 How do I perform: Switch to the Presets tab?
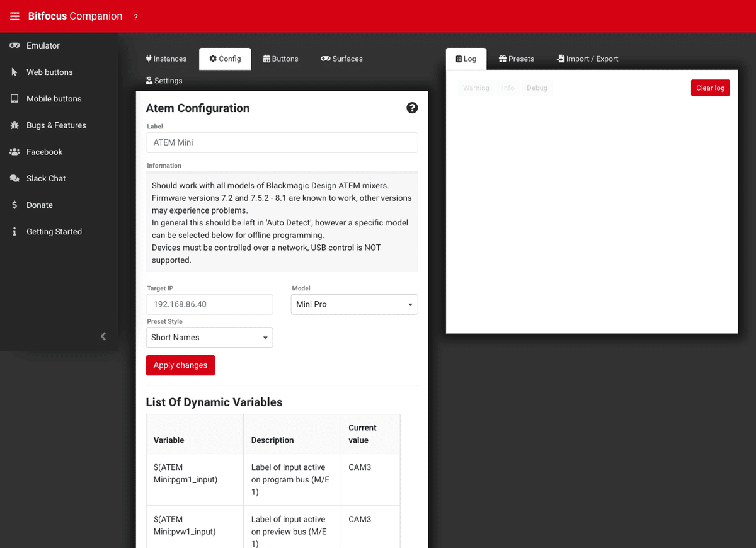tap(517, 59)
